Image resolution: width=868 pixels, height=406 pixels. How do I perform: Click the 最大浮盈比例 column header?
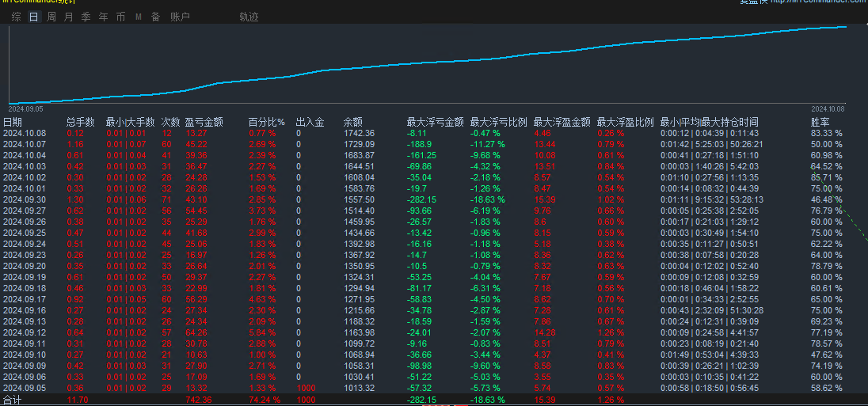coord(626,122)
